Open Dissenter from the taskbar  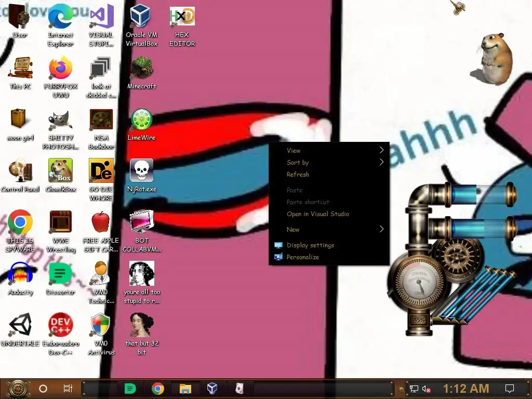[130, 389]
